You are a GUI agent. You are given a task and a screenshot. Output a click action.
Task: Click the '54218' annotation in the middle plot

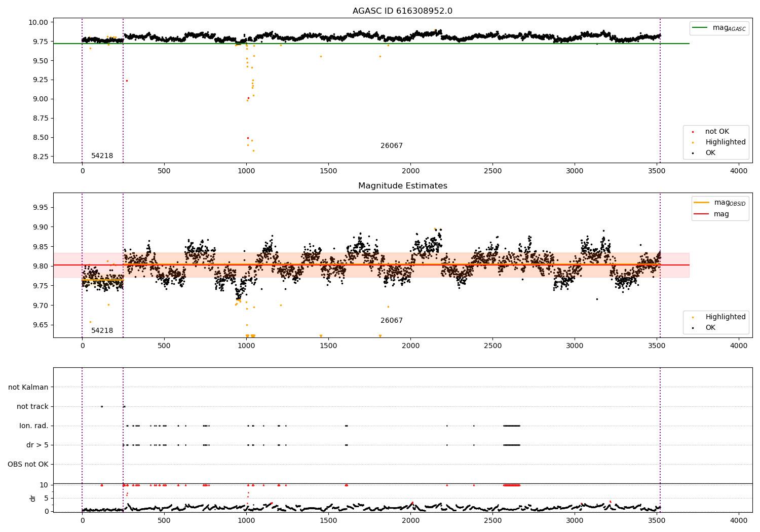coord(102,331)
